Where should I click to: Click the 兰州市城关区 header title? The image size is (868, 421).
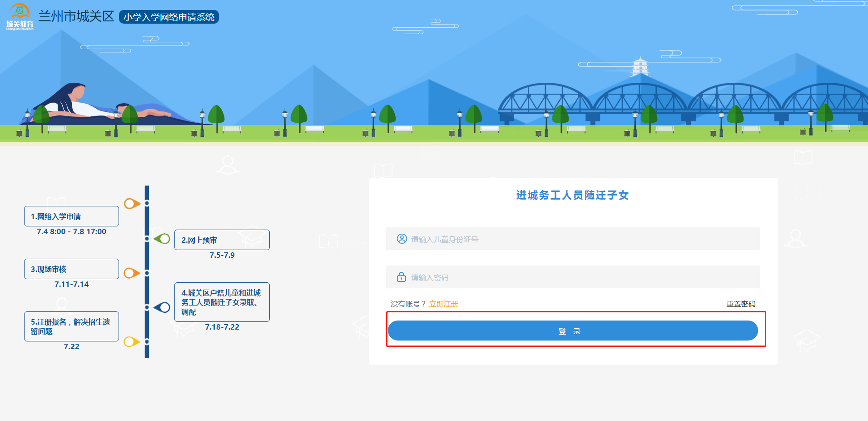(76, 16)
